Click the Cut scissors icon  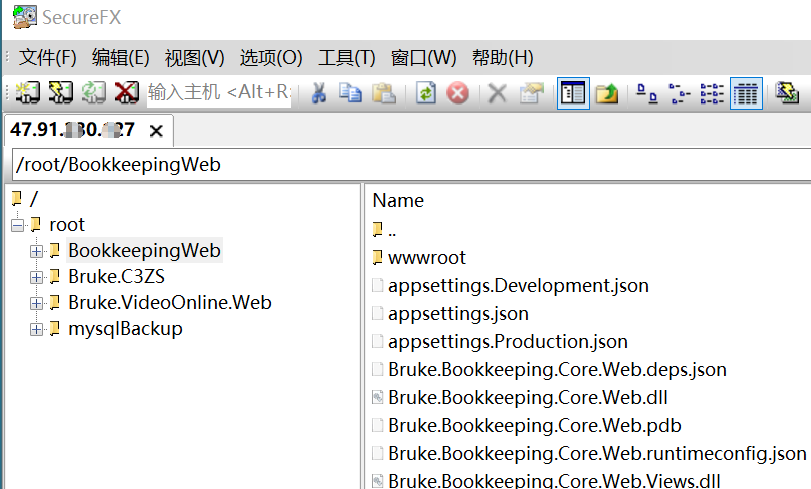pyautogui.click(x=319, y=93)
